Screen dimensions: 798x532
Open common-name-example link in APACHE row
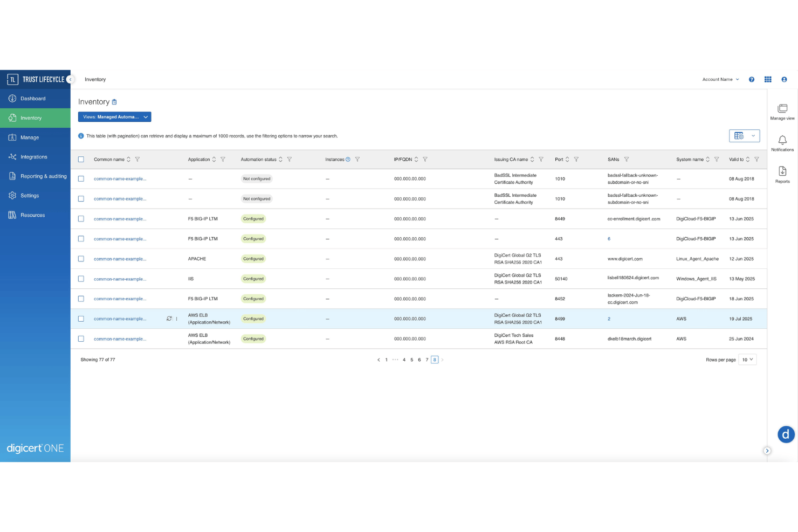click(x=120, y=259)
